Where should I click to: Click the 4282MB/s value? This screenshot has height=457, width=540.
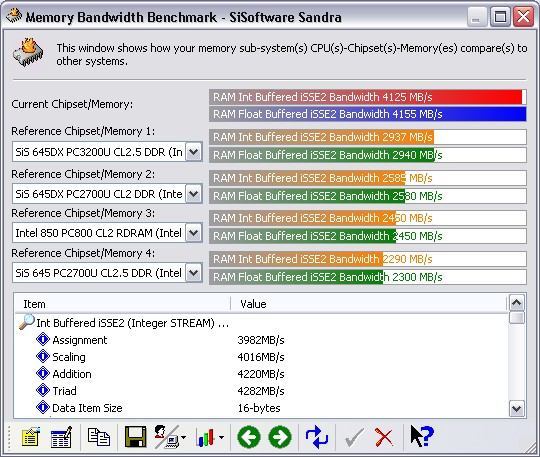point(261,391)
